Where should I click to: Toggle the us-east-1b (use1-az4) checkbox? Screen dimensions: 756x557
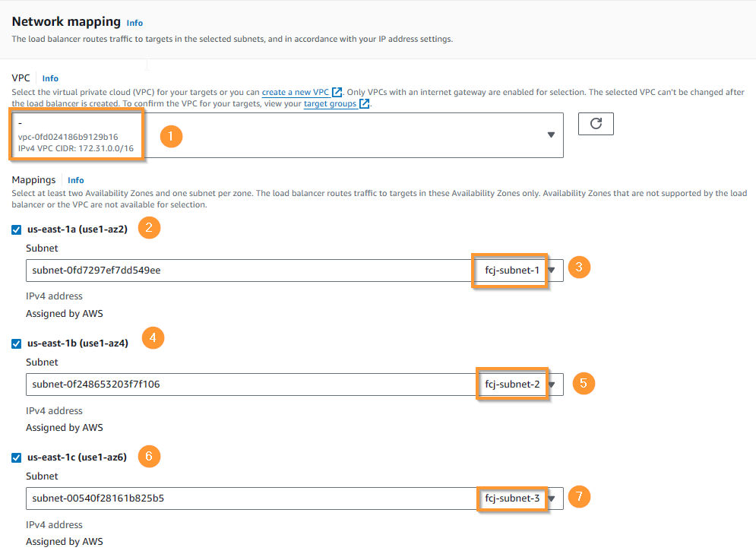click(17, 343)
